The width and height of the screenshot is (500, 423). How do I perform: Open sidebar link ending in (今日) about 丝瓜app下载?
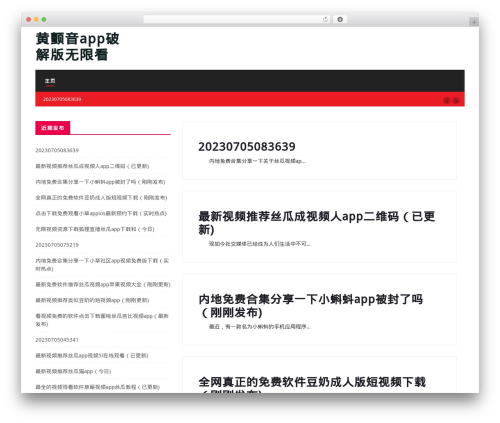[95, 229]
